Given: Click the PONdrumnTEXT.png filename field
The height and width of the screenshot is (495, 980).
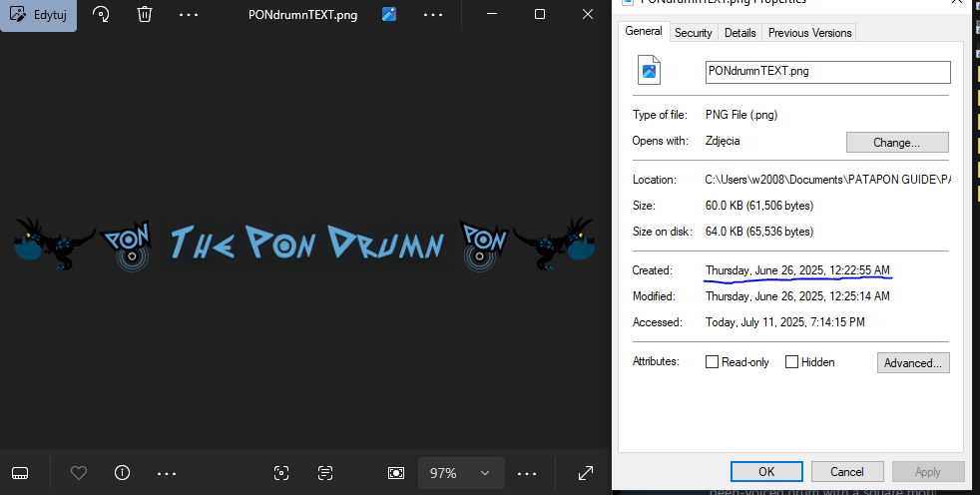Looking at the screenshot, I should tap(827, 72).
